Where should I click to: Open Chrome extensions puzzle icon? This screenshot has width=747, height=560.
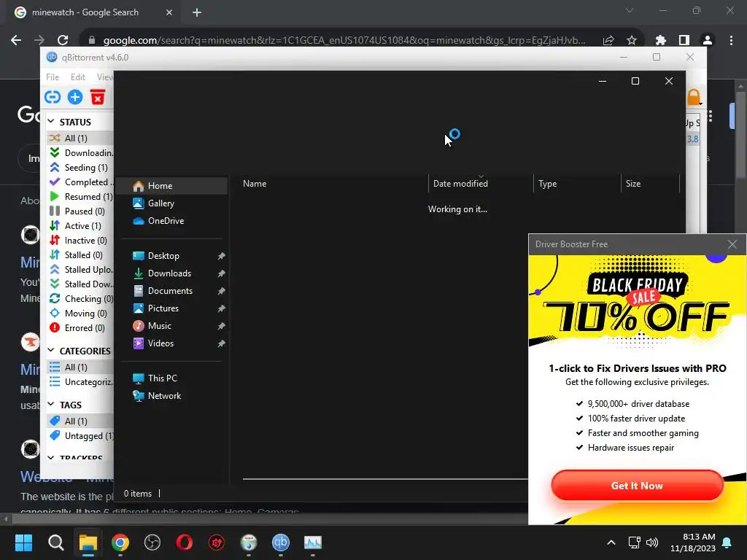660,41
